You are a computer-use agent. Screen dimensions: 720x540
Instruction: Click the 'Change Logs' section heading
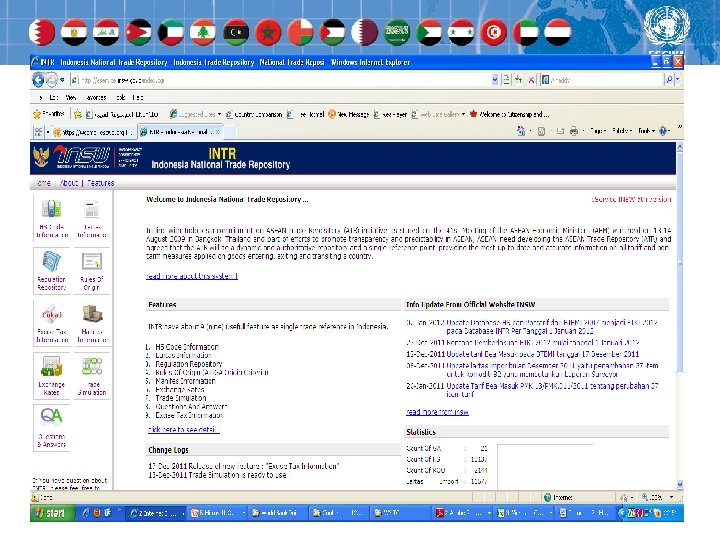coord(168,450)
